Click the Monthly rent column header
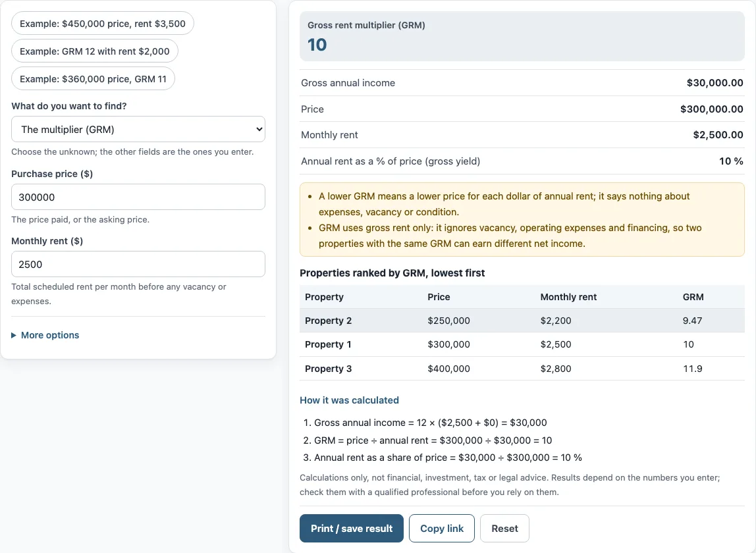This screenshot has height=553, width=756. [568, 297]
